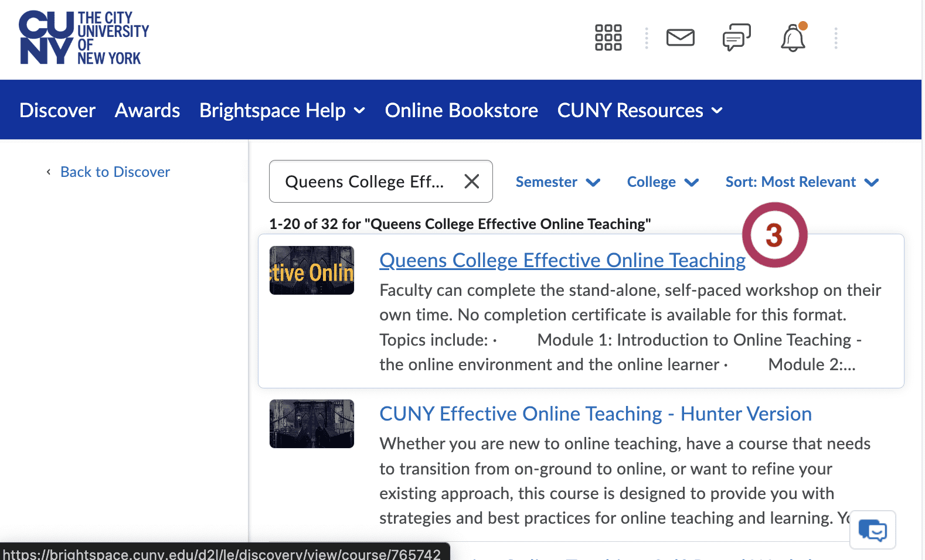The image size is (925, 560).
Task: Open the update alerts bell icon
Action: tap(793, 37)
